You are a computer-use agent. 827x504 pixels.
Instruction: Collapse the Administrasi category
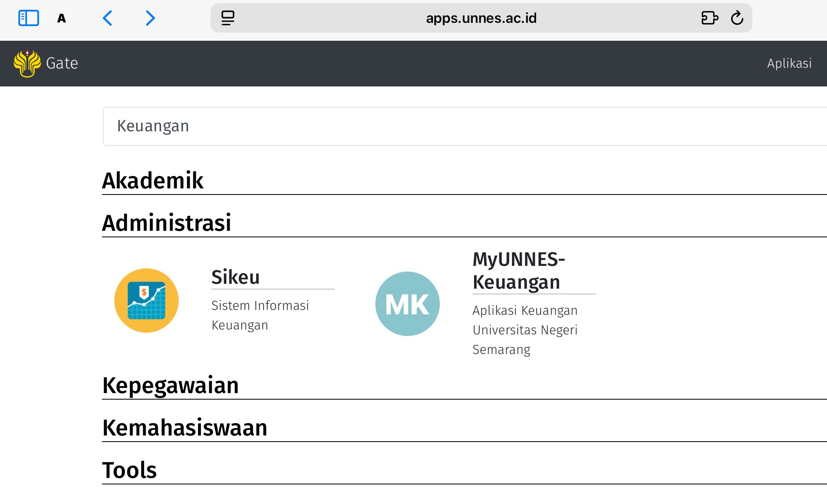(166, 223)
